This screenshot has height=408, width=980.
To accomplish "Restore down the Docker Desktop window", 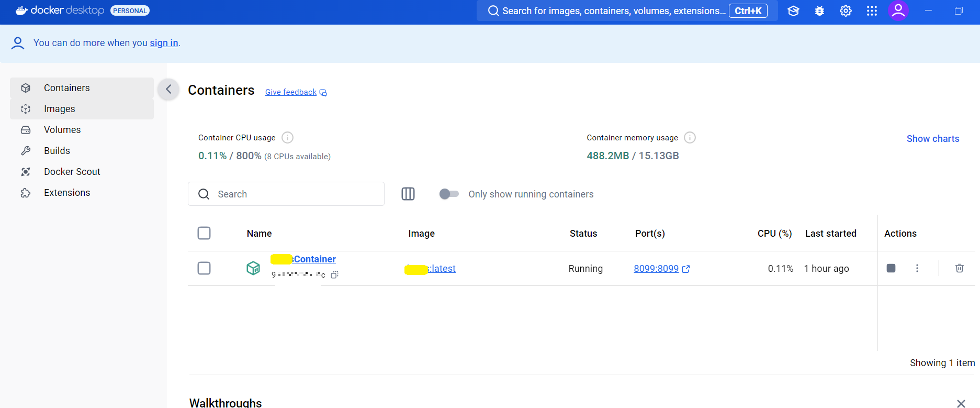I will pyautogui.click(x=959, y=11).
